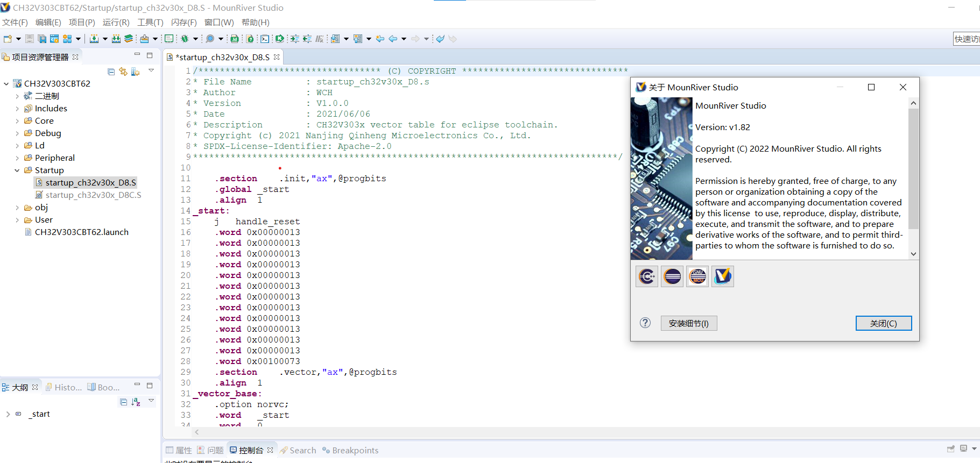
Task: Click the 关闭(C) button
Action: pyautogui.click(x=884, y=323)
